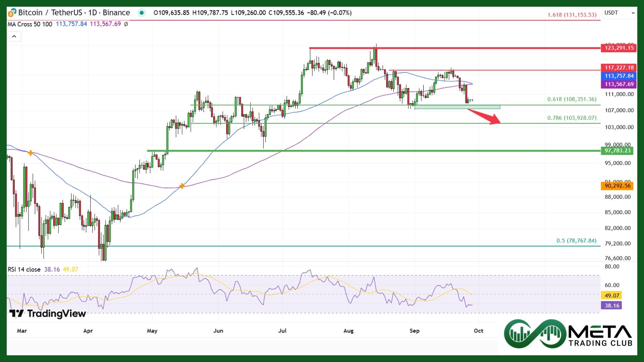Open the USDT currency dropdown

click(619, 13)
